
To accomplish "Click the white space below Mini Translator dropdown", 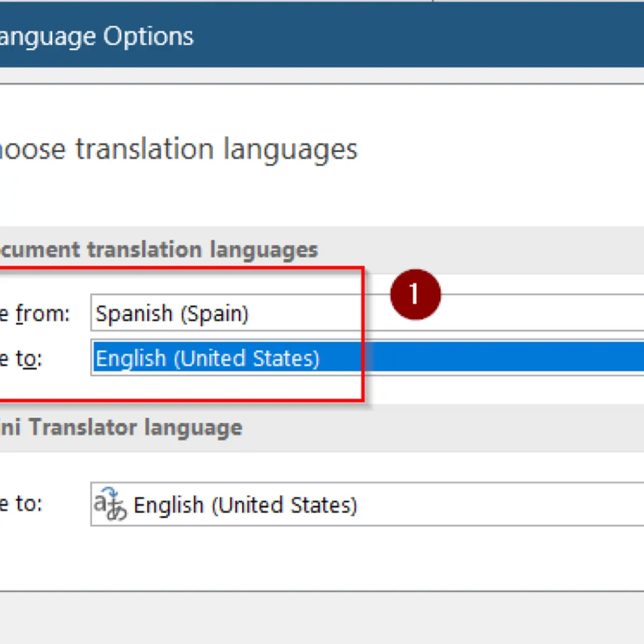I will point(322,558).
